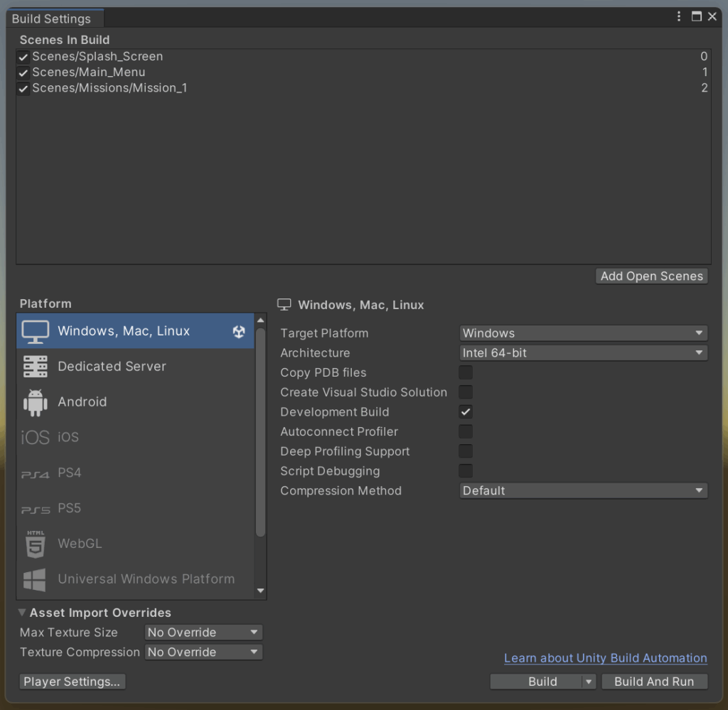Click the platform list scrollbar thumb
The height and width of the screenshot is (710, 728).
tap(260, 432)
